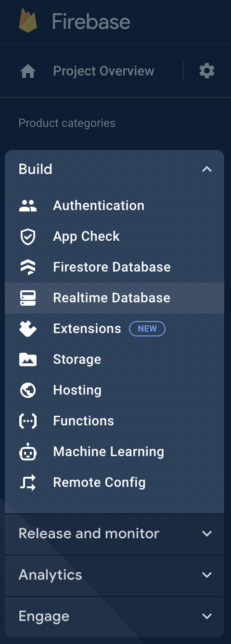Click the Firebase flame logo
Viewport: 231px width, 644px height.
click(28, 21)
